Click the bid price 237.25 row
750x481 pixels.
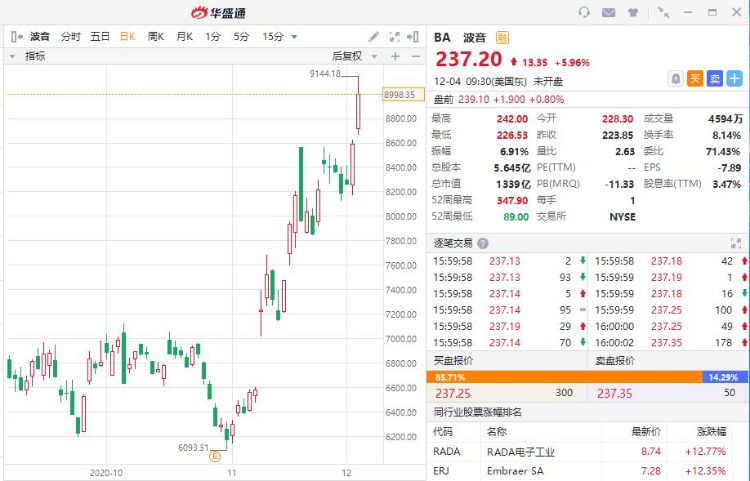[507, 393]
